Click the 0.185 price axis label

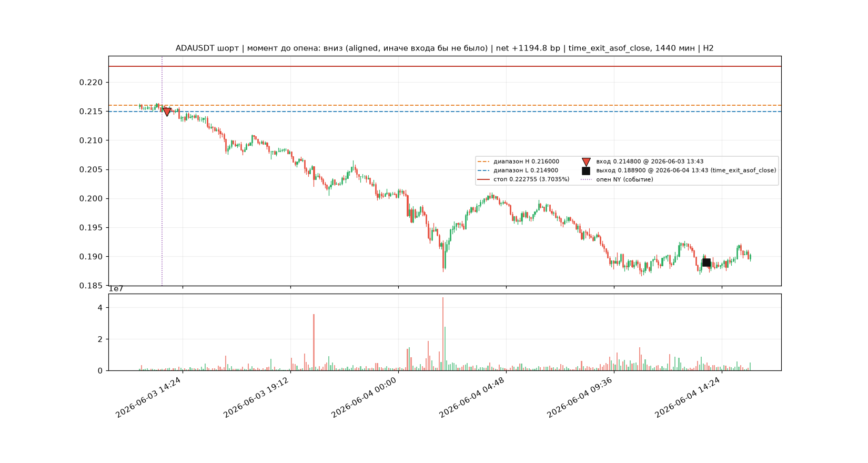[91, 286]
